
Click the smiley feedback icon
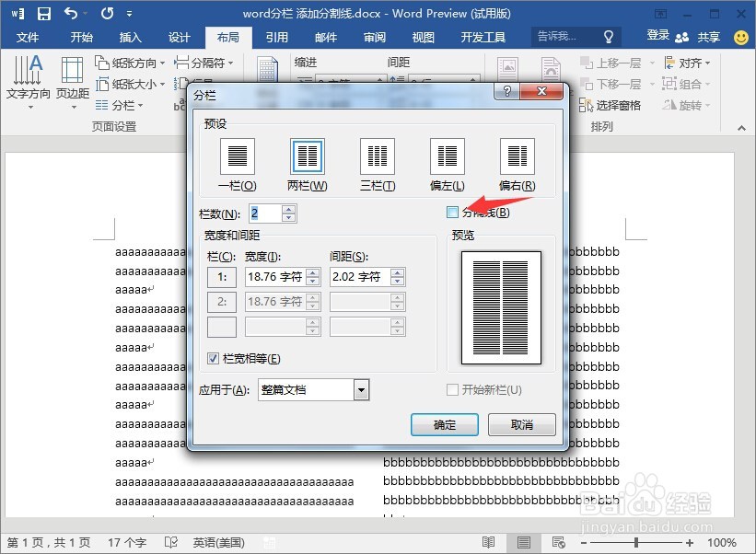point(740,37)
